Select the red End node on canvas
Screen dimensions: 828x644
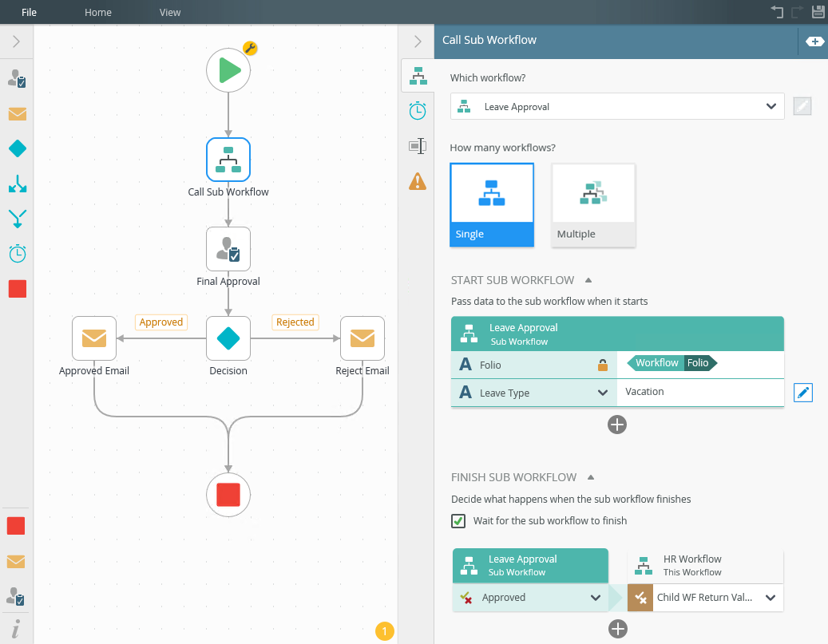228,495
